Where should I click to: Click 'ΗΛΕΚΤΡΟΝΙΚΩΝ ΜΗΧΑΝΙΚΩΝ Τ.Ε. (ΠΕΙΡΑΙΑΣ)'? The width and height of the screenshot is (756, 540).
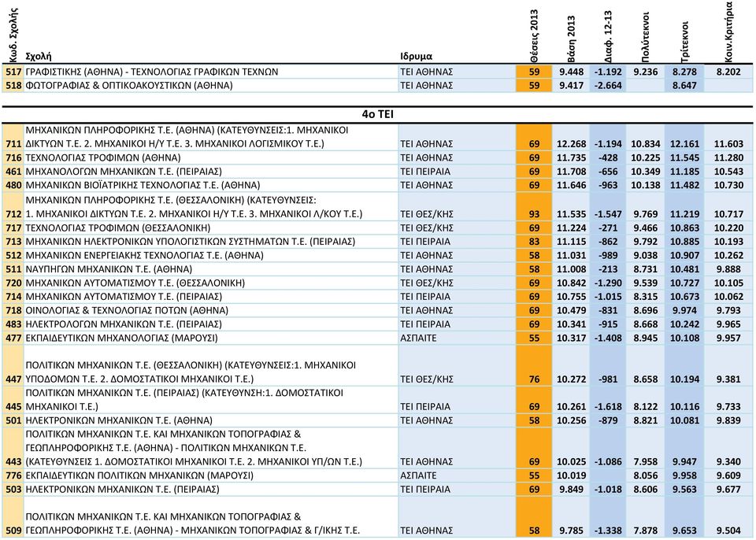(123, 489)
